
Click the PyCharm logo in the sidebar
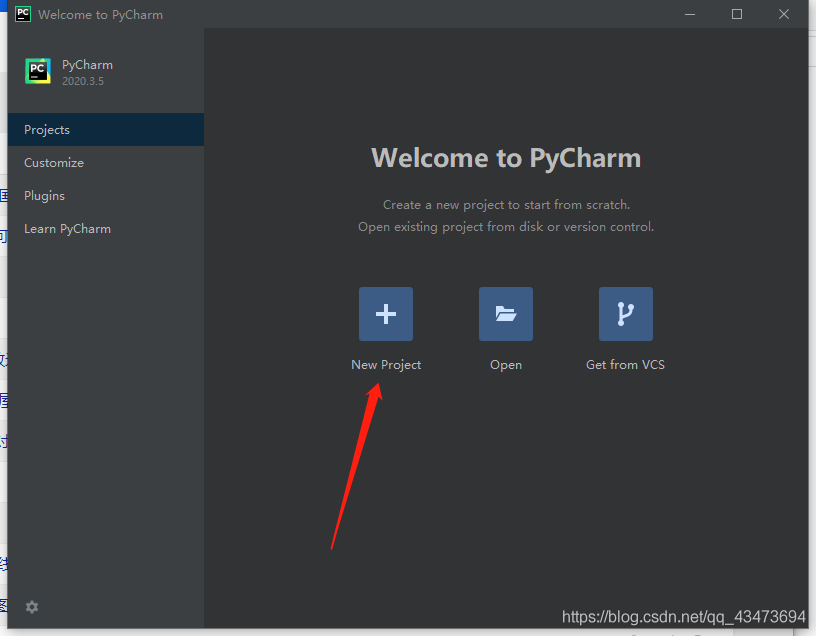pyautogui.click(x=38, y=71)
